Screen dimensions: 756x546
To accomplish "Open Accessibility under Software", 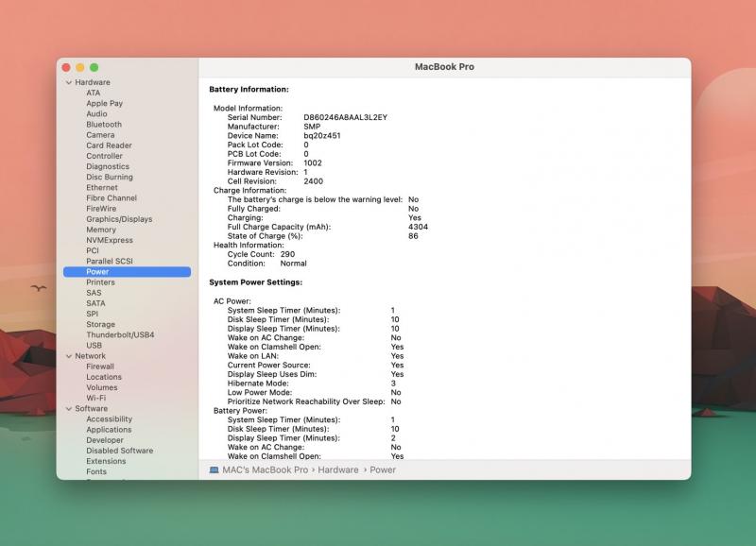I will coord(110,419).
